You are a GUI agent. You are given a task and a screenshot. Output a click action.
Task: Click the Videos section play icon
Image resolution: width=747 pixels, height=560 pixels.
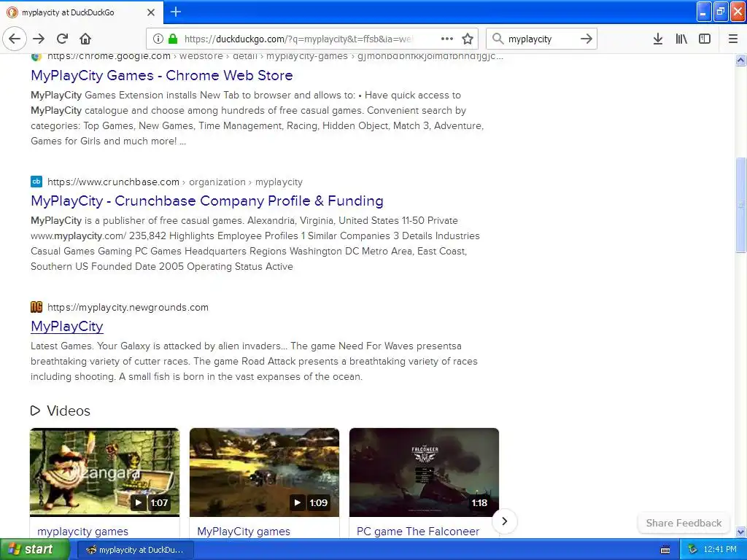[x=35, y=411]
